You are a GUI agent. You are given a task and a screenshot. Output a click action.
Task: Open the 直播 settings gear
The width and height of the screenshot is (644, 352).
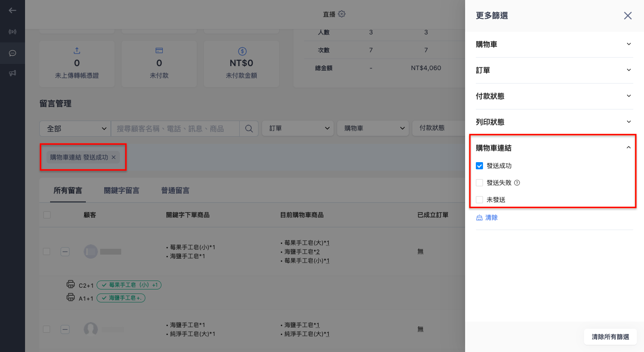tap(342, 14)
